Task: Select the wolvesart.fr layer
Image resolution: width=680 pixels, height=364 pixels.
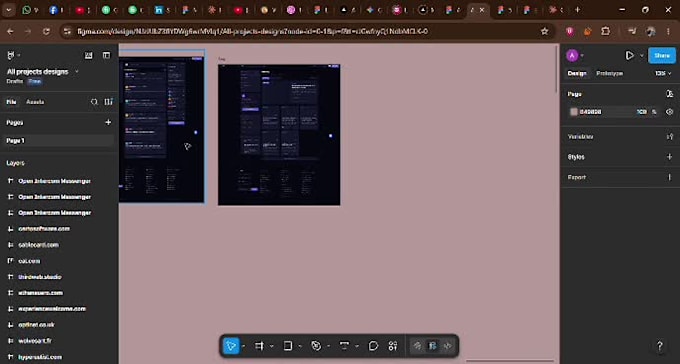Action: (35, 341)
